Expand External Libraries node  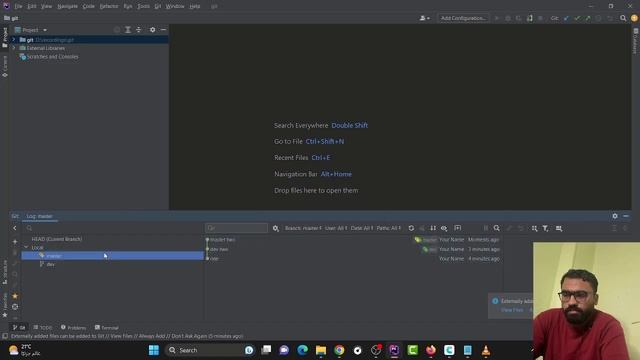[x=13, y=48]
